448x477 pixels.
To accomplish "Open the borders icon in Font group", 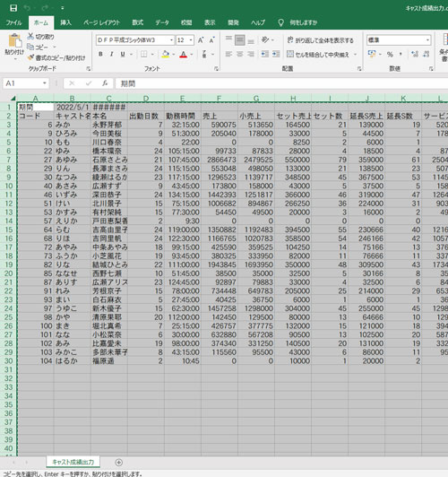I will coord(143,55).
